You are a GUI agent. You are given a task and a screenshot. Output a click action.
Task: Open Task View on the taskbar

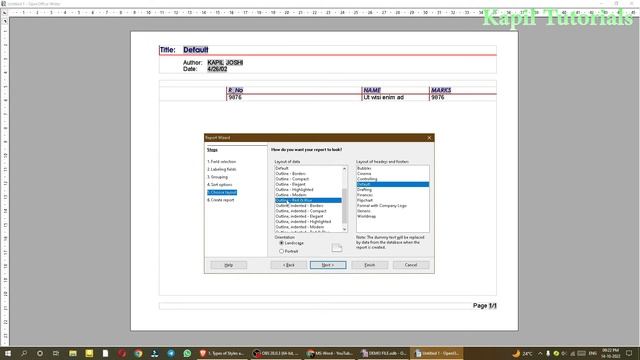click(56, 353)
